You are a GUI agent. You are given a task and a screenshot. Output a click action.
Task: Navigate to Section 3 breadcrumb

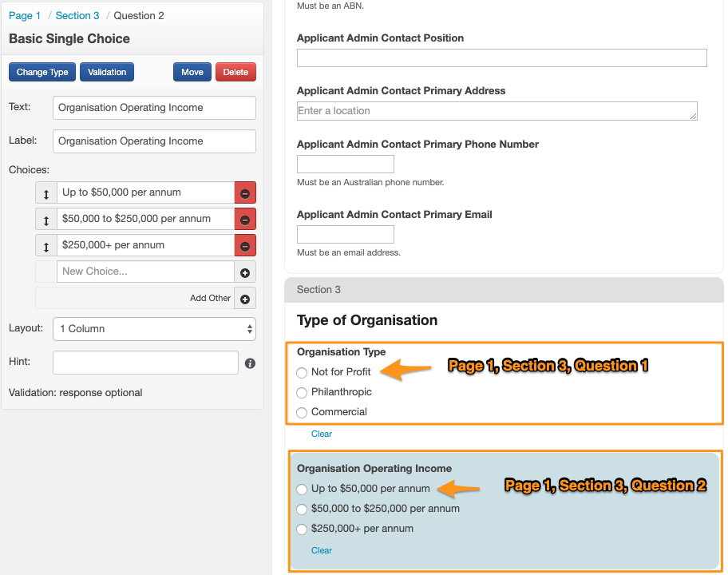(x=77, y=16)
